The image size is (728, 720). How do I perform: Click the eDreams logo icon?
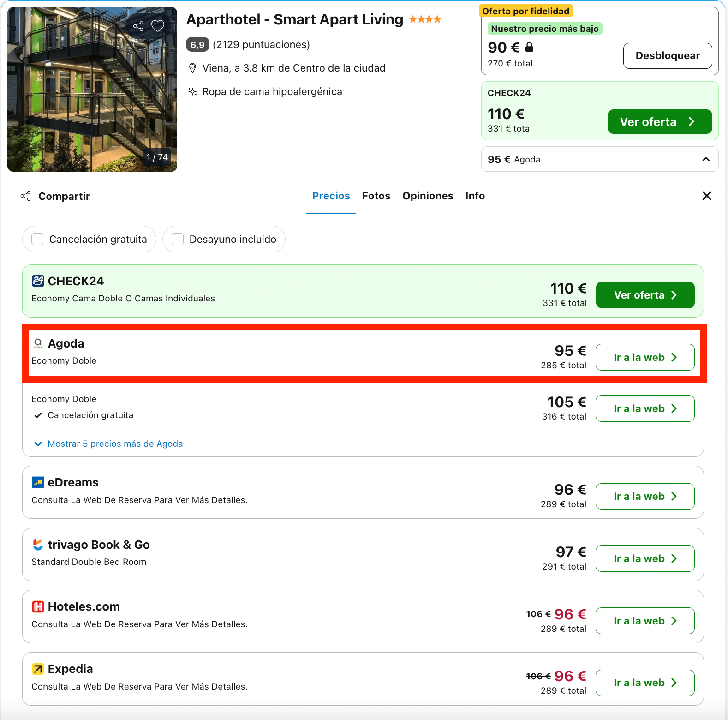(x=38, y=482)
